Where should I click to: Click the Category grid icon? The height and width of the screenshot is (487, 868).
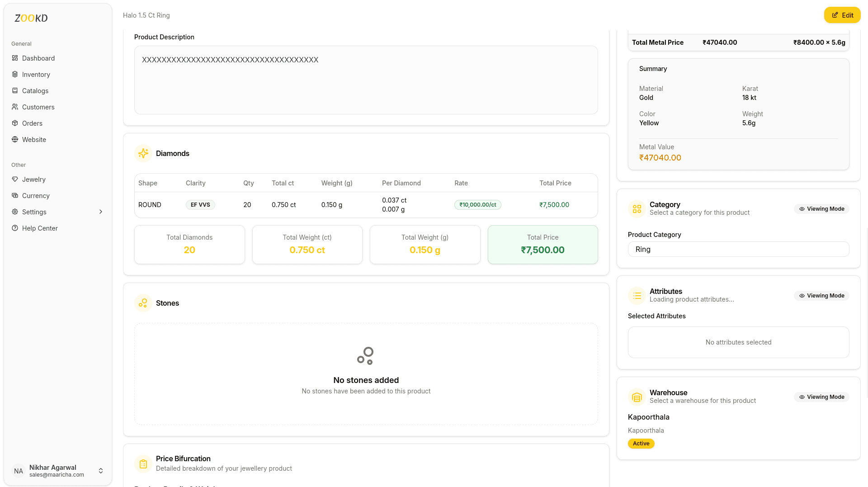coord(637,209)
